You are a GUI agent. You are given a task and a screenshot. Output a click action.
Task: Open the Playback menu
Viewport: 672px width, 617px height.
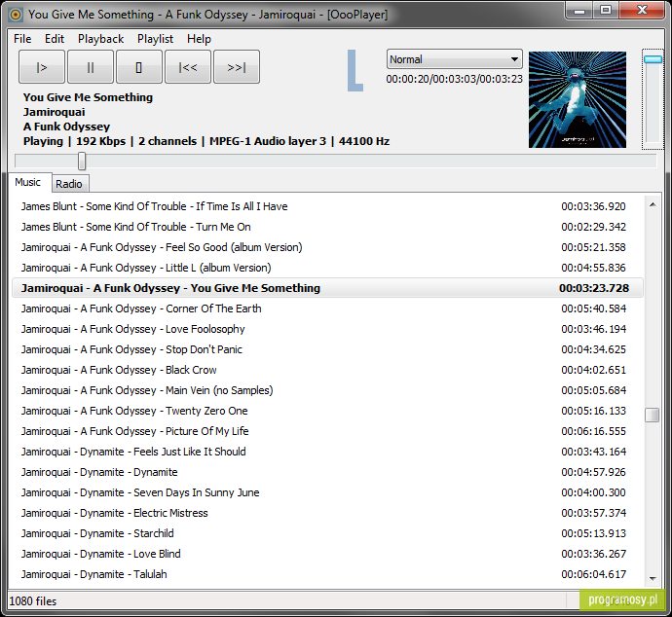click(x=100, y=39)
